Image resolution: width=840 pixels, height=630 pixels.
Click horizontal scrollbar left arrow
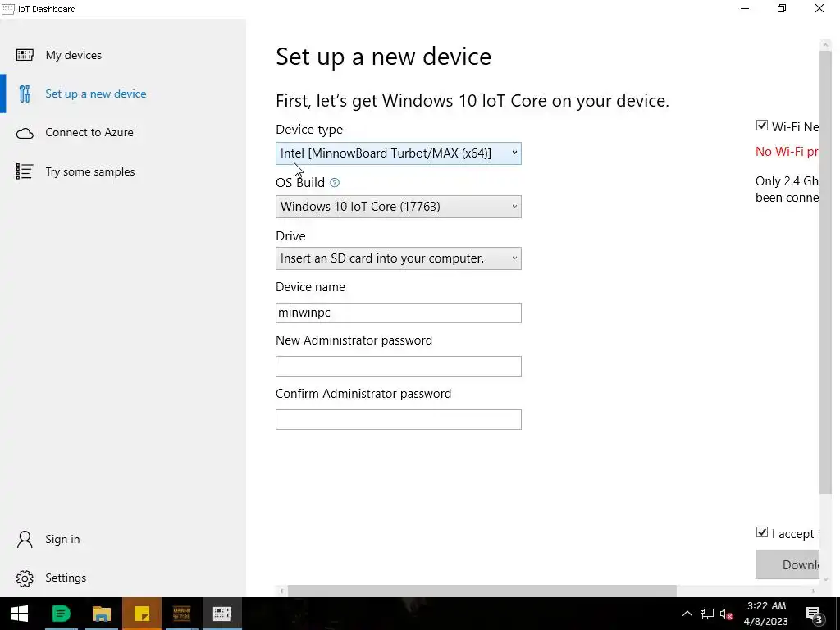pos(282,591)
